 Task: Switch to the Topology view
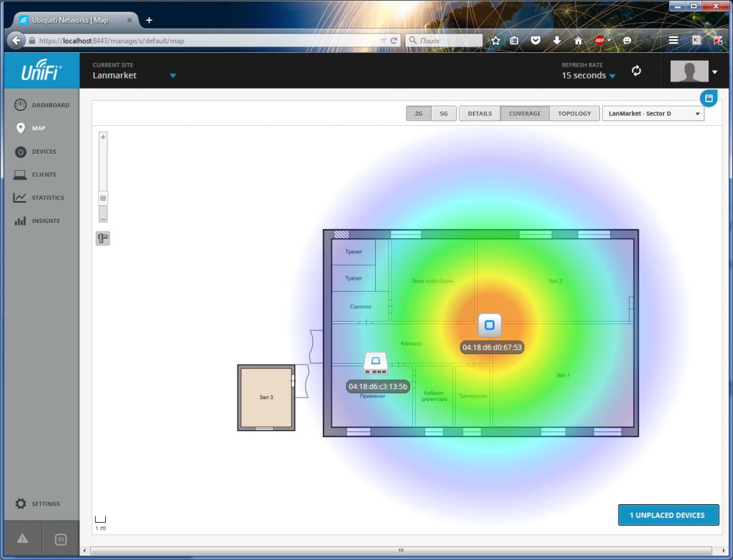pyautogui.click(x=574, y=114)
